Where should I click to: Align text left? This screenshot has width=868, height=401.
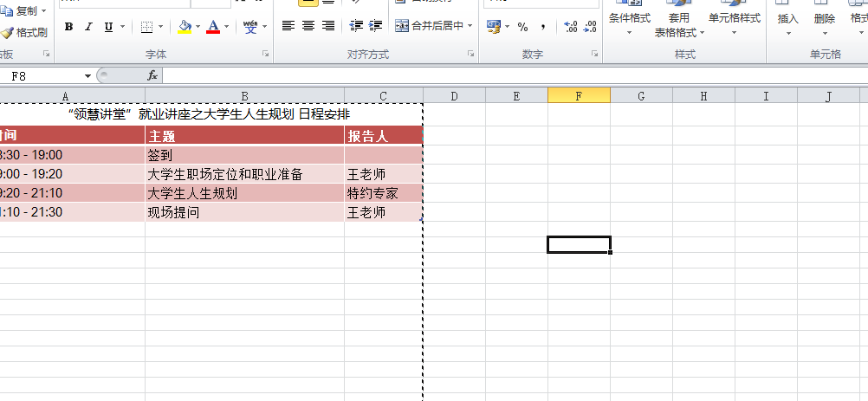click(288, 25)
